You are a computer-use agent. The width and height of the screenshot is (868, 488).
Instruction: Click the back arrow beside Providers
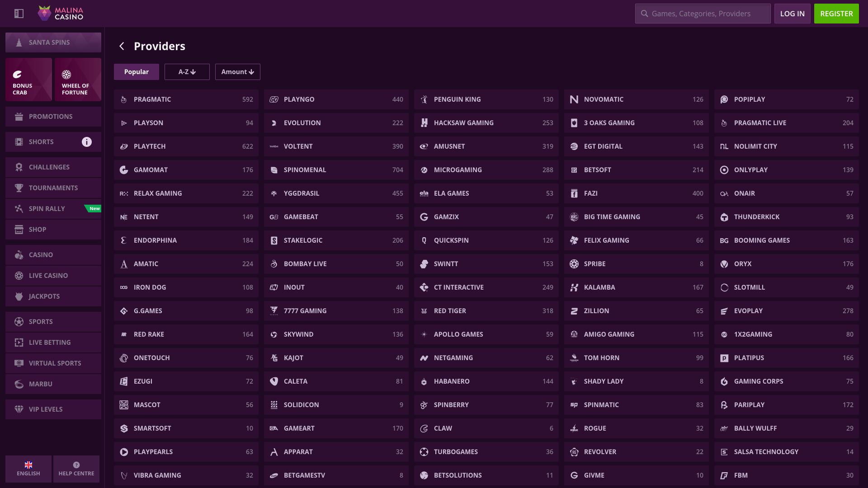(122, 46)
